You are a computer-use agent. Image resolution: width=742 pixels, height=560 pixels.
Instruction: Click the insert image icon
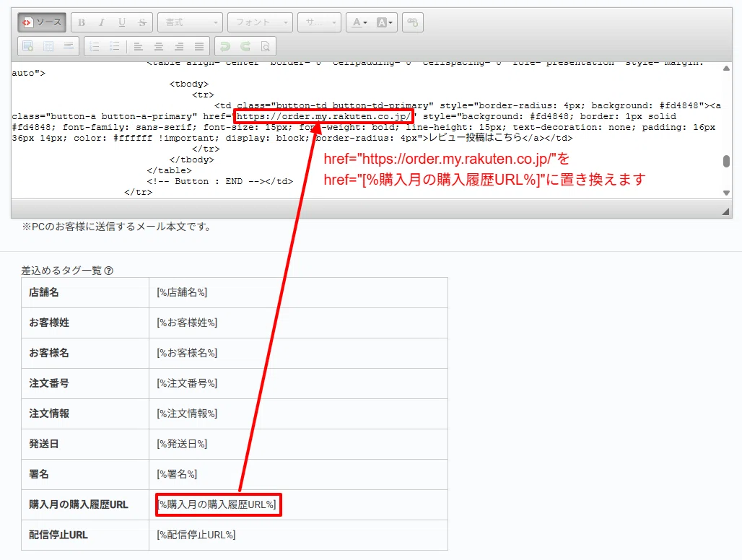click(28, 46)
